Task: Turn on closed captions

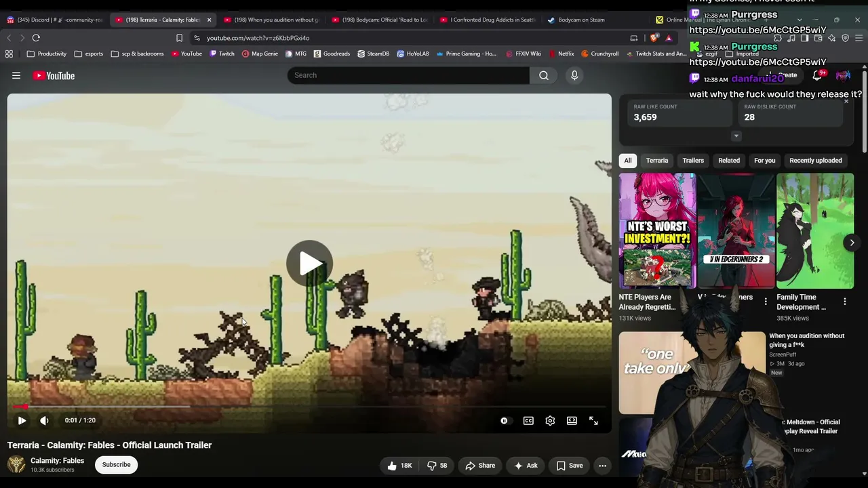Action: (x=528, y=421)
